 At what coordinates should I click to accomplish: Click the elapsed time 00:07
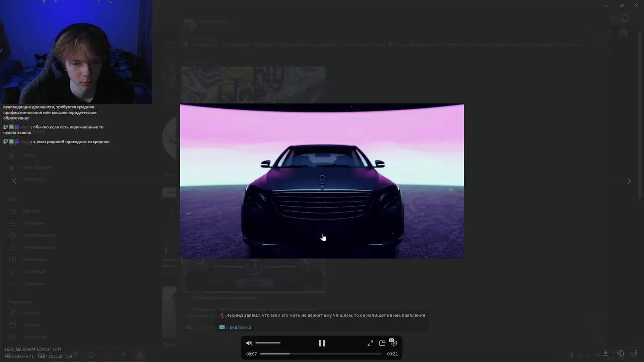tap(251, 354)
